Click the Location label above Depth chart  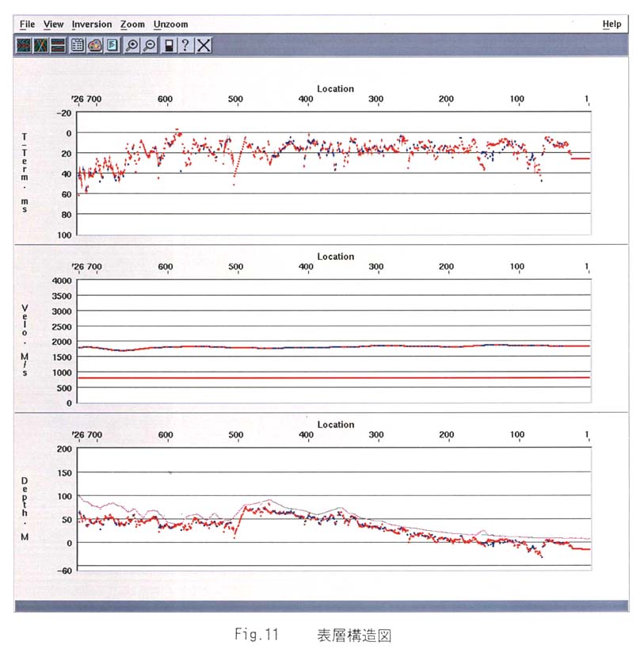click(x=335, y=425)
